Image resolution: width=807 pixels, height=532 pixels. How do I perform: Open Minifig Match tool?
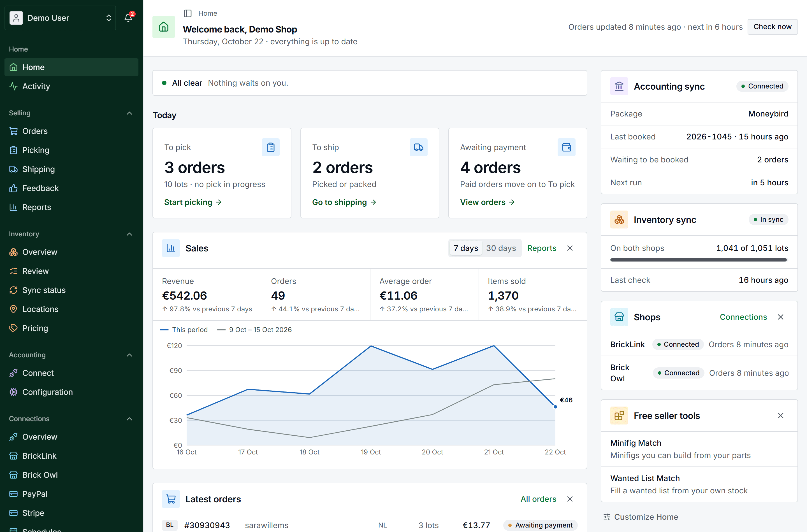tap(699, 449)
